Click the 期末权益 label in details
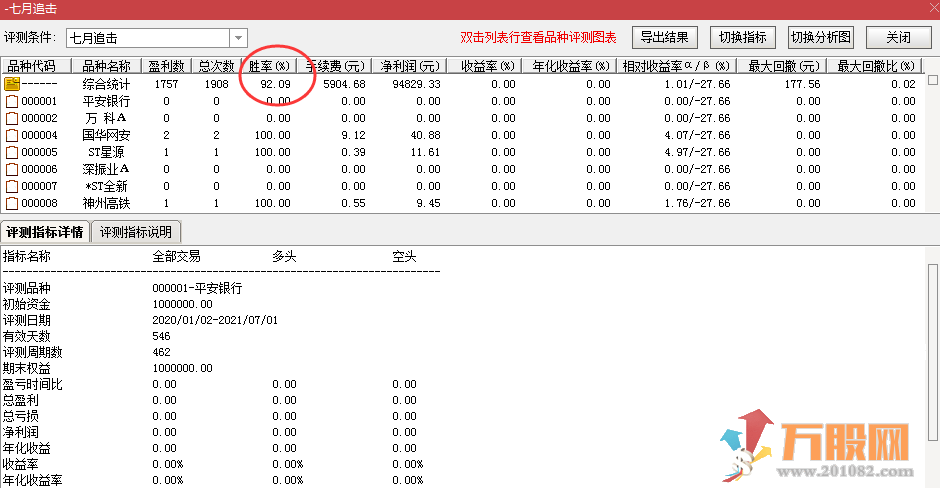This screenshot has height=488, width=940. [26, 368]
